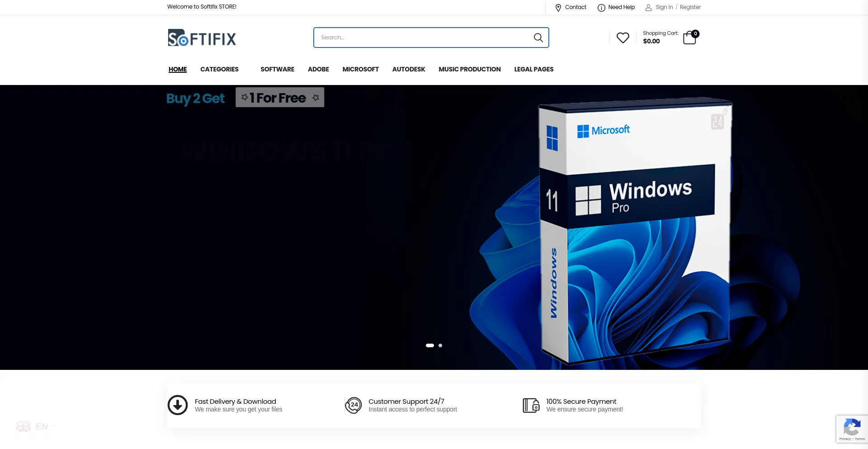The width and height of the screenshot is (868, 449).
Task: Expand the Categories menu
Action: pos(219,69)
